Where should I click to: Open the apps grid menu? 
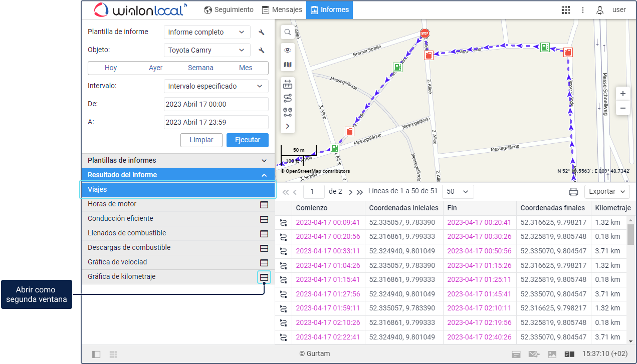point(566,10)
